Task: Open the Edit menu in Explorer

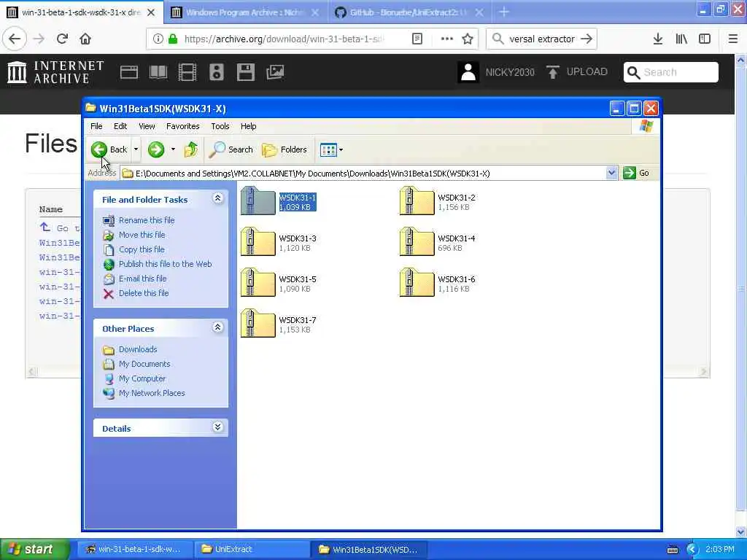Action: pos(120,126)
